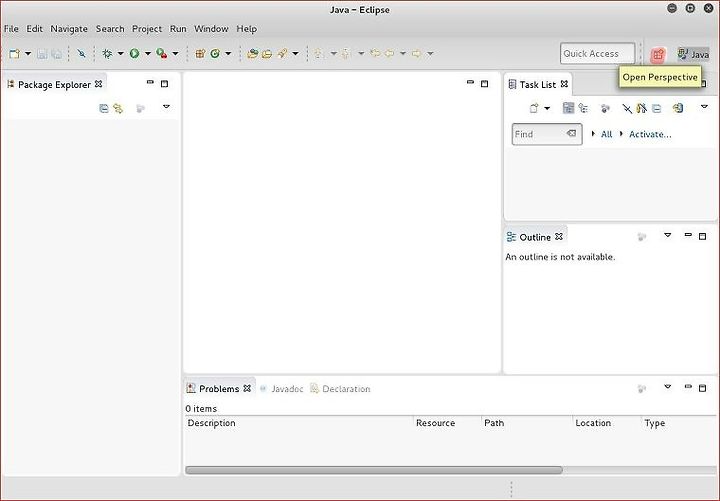Viewport: 720px width, 501px height.
Task: Click Collapse All in Task List toolbar
Action: [657, 108]
